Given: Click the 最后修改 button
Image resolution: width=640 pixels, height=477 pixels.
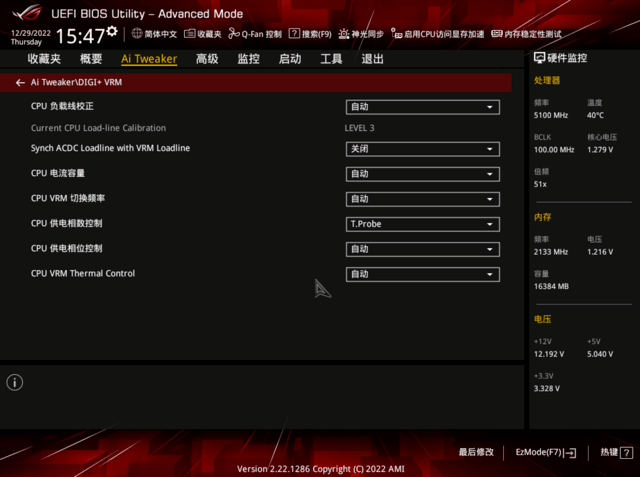Looking at the screenshot, I should [x=476, y=452].
